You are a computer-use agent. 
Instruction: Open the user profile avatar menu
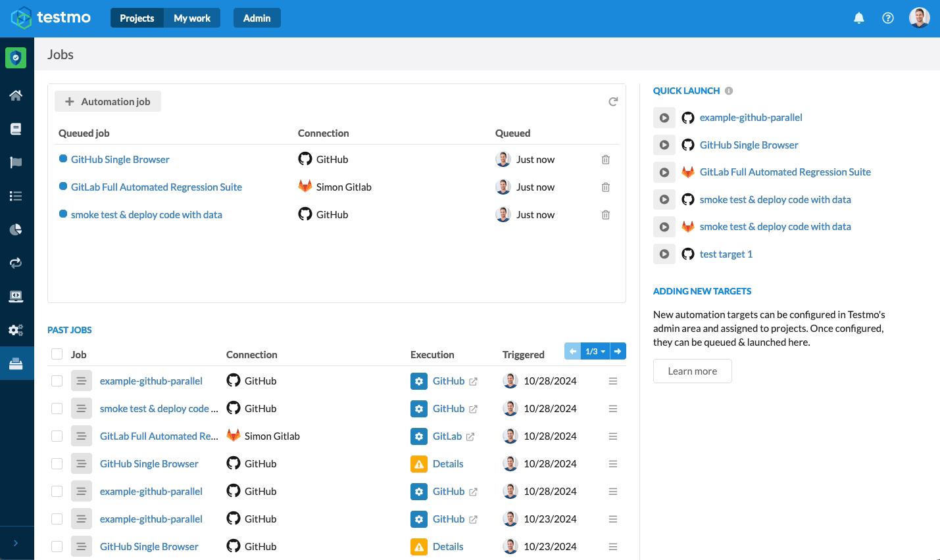click(x=919, y=18)
